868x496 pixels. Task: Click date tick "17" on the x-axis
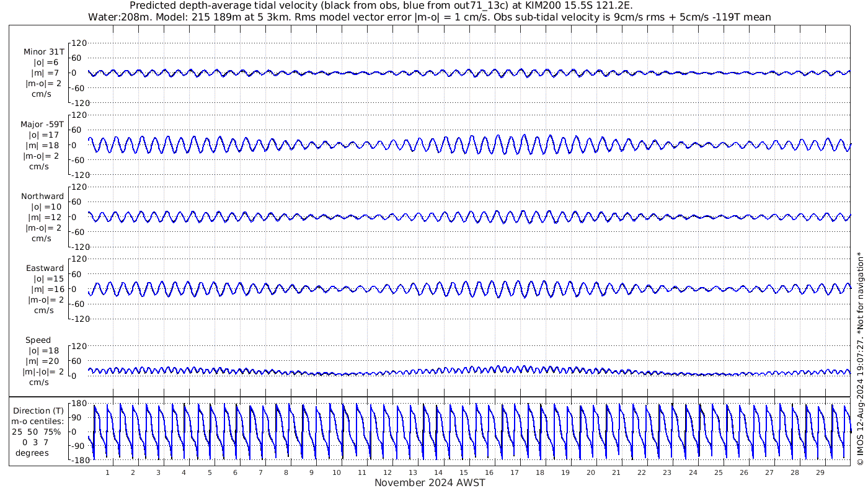tap(515, 472)
